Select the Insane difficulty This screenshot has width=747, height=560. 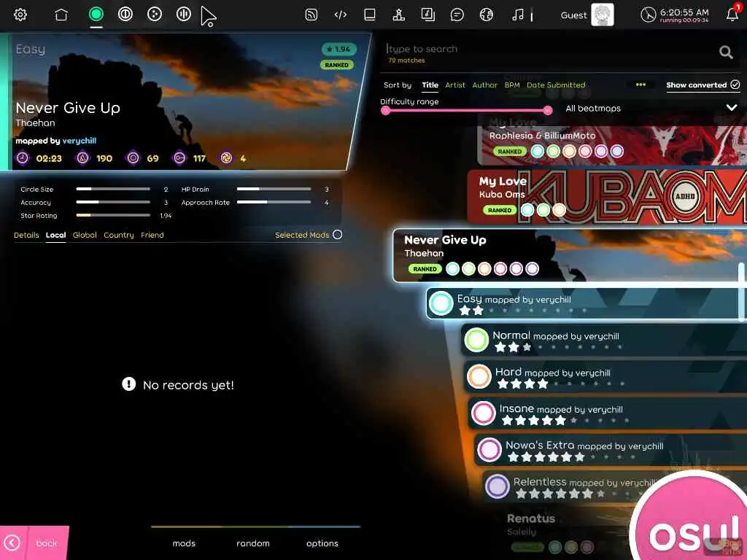click(608, 413)
